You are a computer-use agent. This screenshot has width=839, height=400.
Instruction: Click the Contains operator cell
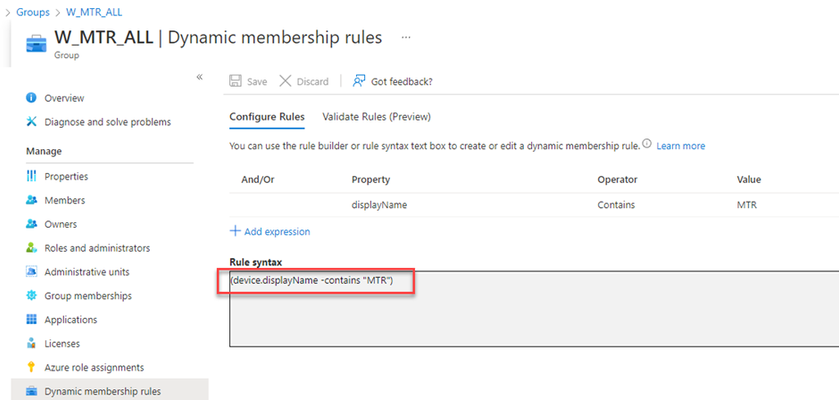(616, 205)
